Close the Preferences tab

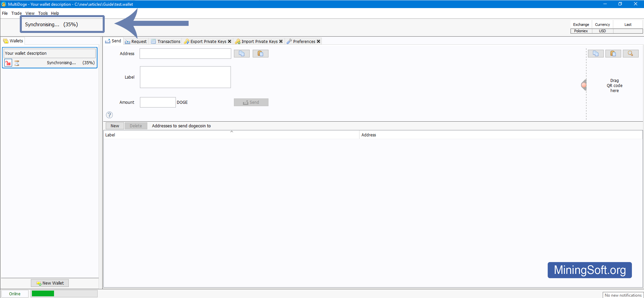pos(318,41)
